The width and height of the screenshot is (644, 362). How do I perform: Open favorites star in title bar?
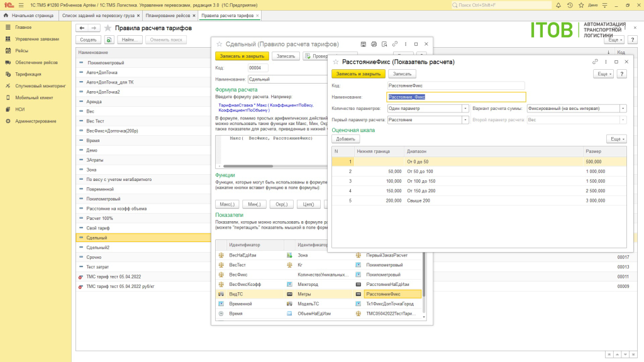click(x=581, y=5)
